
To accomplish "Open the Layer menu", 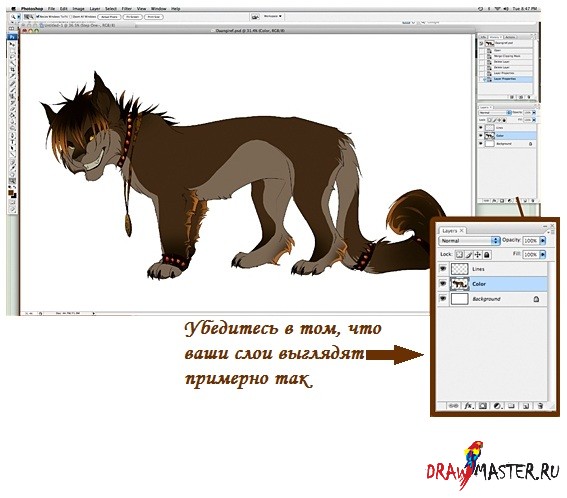I will pos(95,9).
